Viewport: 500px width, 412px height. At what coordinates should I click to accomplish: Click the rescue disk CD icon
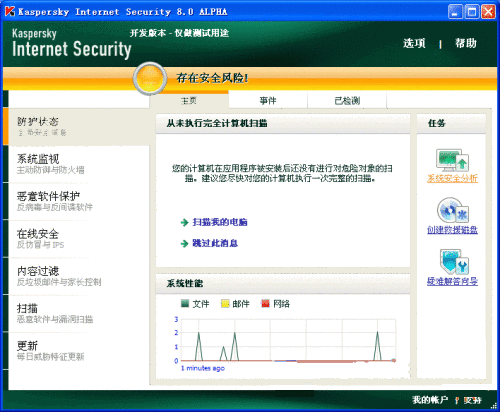coord(453,210)
